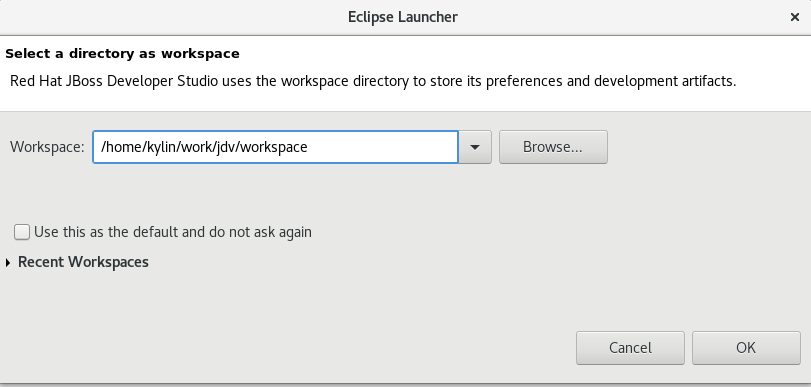Click the Browse... button
The image size is (811, 387).
pyautogui.click(x=553, y=147)
